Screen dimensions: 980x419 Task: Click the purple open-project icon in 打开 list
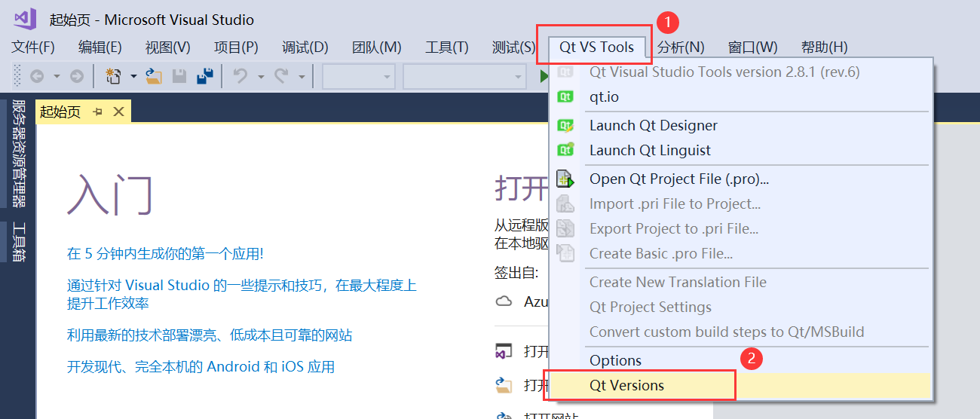[x=504, y=352]
